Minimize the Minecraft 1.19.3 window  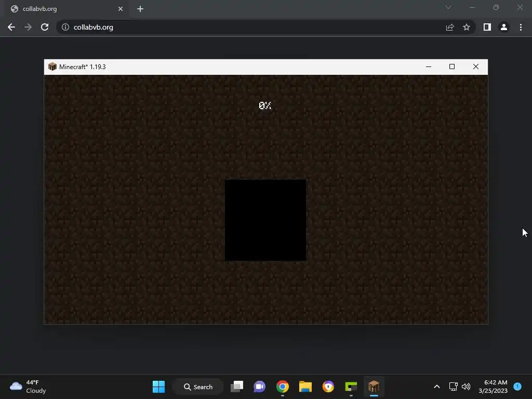429,66
